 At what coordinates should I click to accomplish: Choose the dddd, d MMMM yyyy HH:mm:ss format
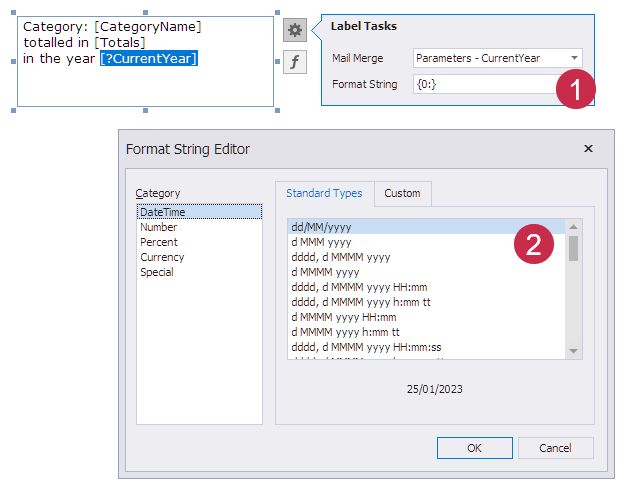[426, 347]
